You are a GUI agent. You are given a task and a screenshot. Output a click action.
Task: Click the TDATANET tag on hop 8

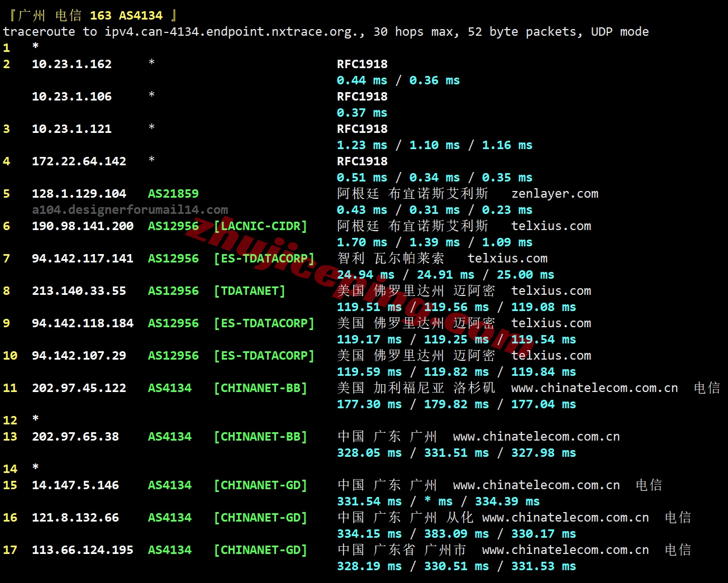[x=249, y=291]
